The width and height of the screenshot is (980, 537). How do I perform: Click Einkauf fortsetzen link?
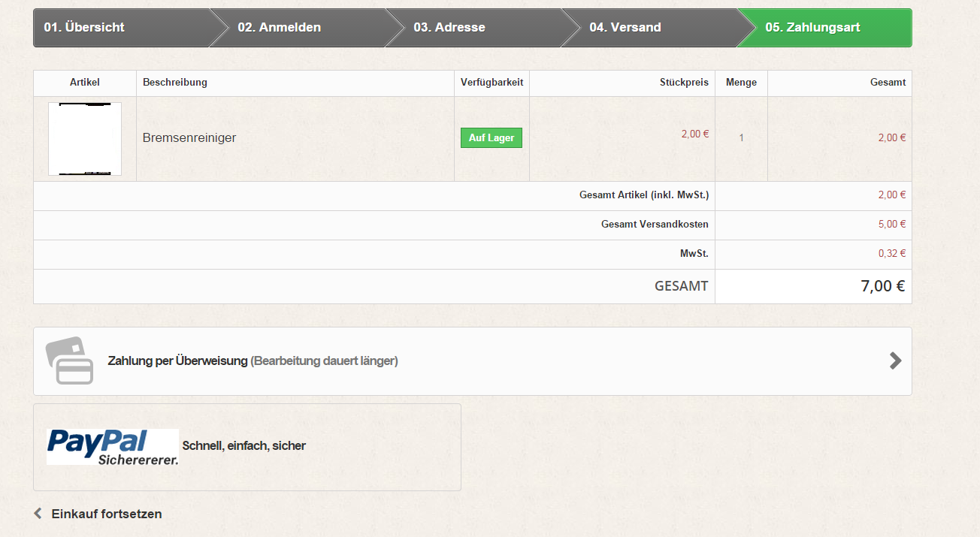(107, 514)
